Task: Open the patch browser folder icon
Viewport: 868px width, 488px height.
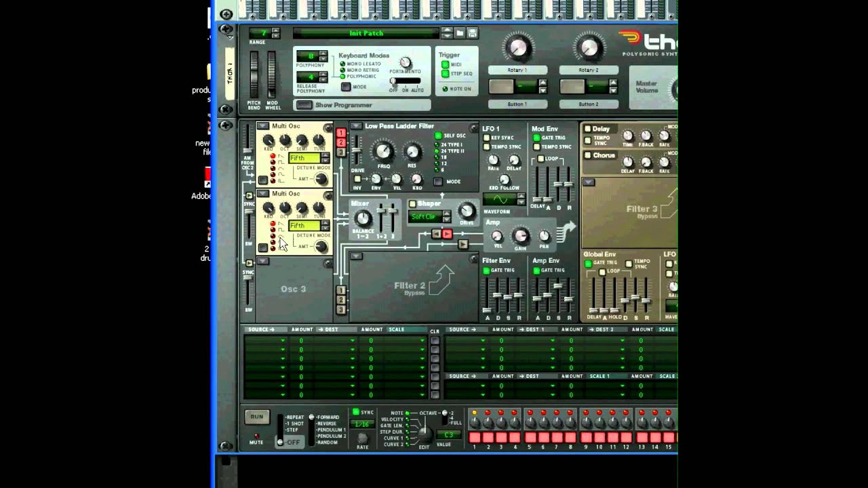Action: pyautogui.click(x=460, y=33)
